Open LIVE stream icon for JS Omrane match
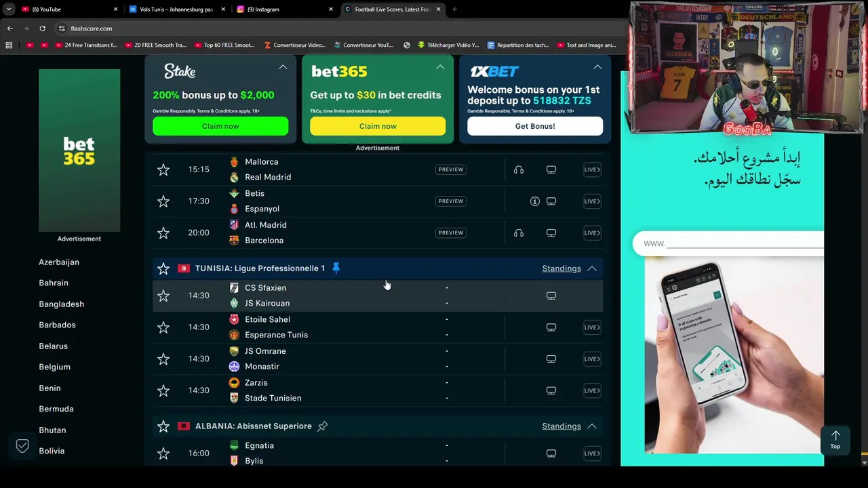Image resolution: width=868 pixels, height=488 pixels. (592, 359)
